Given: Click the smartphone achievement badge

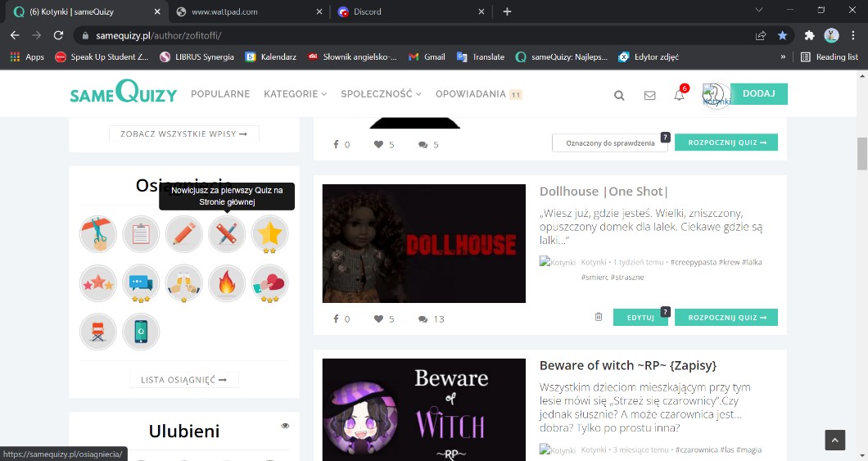Looking at the screenshot, I should point(141,332).
